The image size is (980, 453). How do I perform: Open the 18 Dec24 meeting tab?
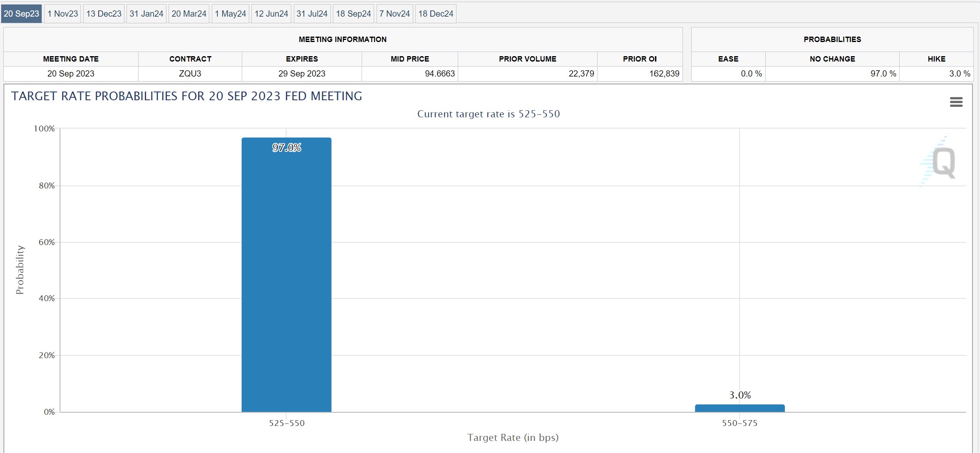[435, 14]
